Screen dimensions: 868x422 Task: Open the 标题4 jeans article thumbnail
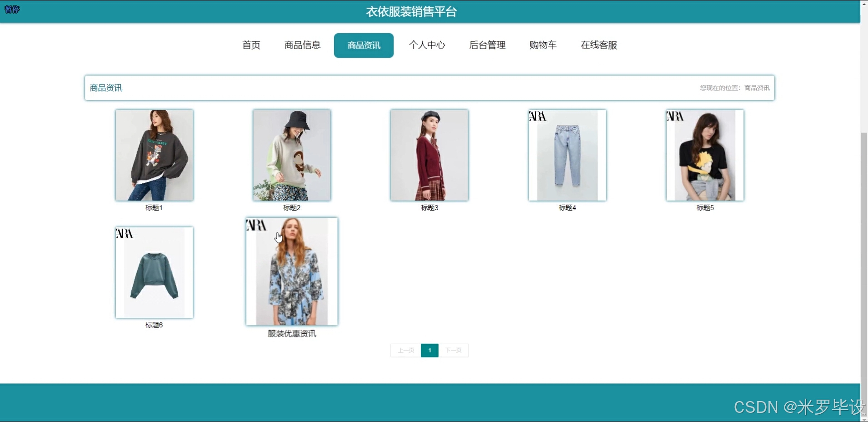coord(566,155)
